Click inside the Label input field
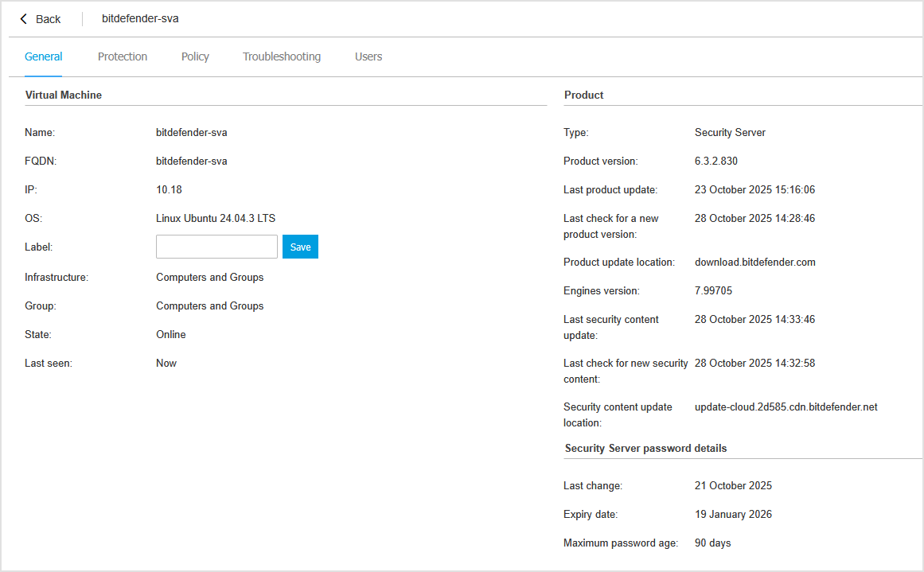Viewport: 924px width, 572px height. click(216, 247)
